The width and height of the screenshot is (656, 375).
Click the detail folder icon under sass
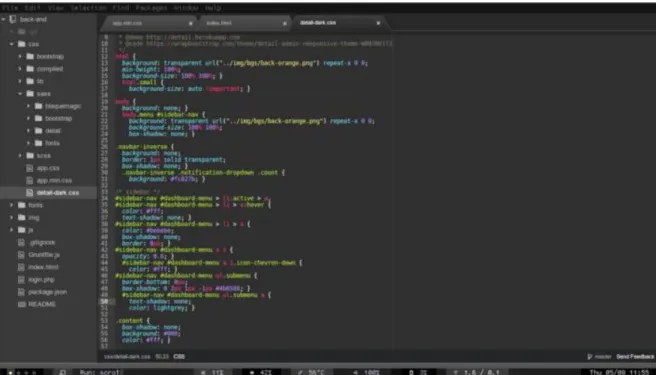click(38, 131)
